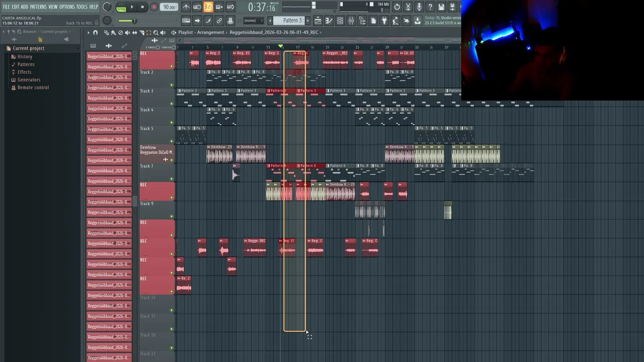Mute Track 4 via its green LED
The height and width of the screenshot is (362, 644).
(x=172, y=122)
